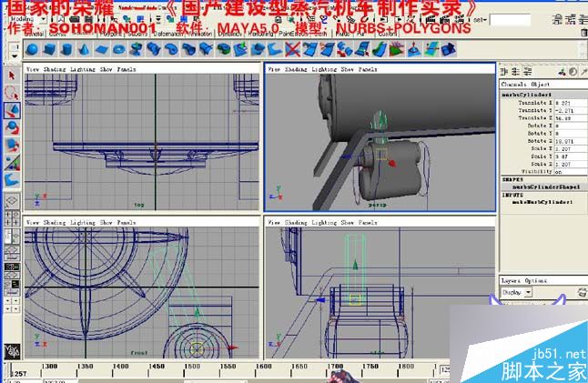The height and width of the screenshot is (383, 588).
Task: Open the Layers menu
Action: [x=511, y=281]
